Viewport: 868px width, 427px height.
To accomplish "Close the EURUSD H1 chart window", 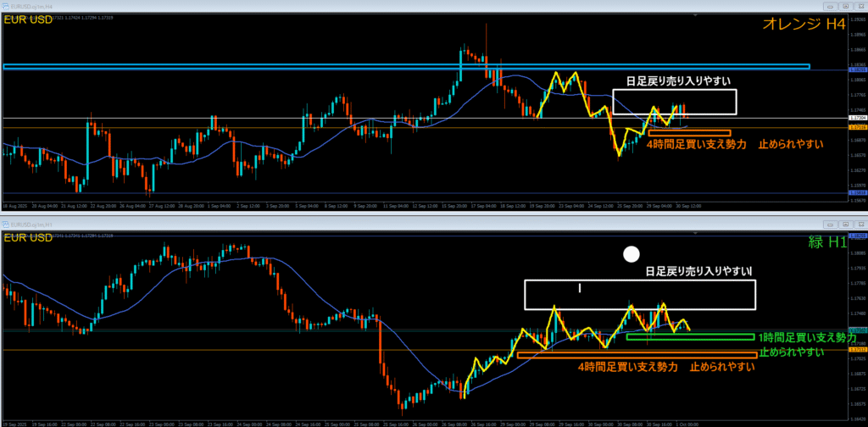I will click(x=860, y=224).
